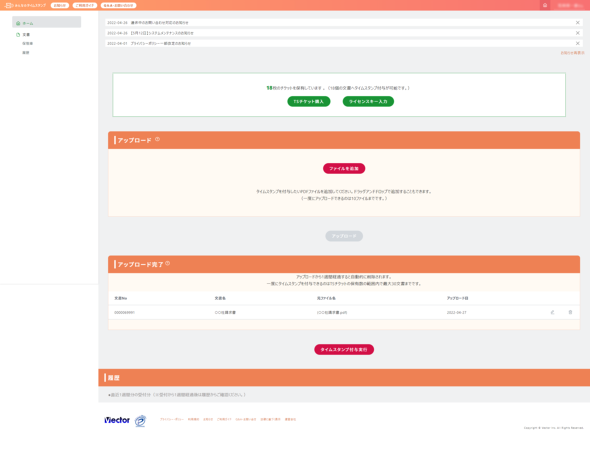This screenshot has width=590, height=453.
Task: Click the trash icon in the uploaded document row
Action: coord(570,312)
